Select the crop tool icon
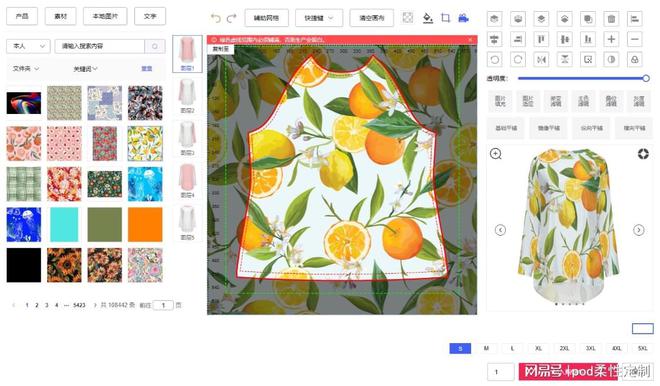The width and height of the screenshot is (660, 386). [445, 18]
